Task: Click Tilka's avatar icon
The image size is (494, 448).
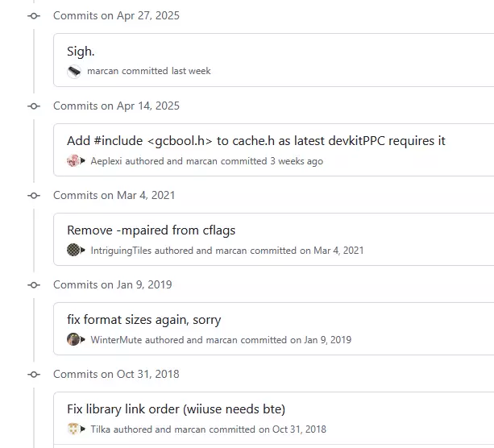Action: [73, 429]
